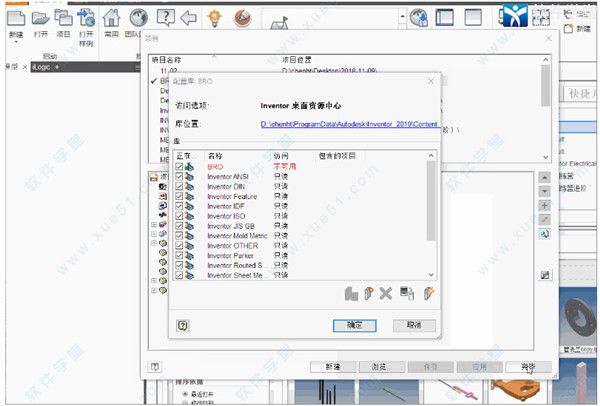Click the question mark speech bubble icon

(x=166, y=18)
